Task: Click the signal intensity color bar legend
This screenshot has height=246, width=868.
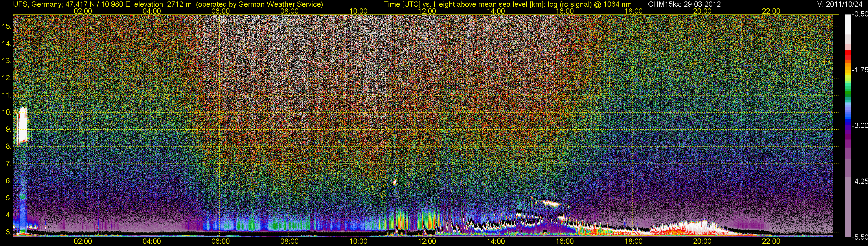Action: [848, 126]
